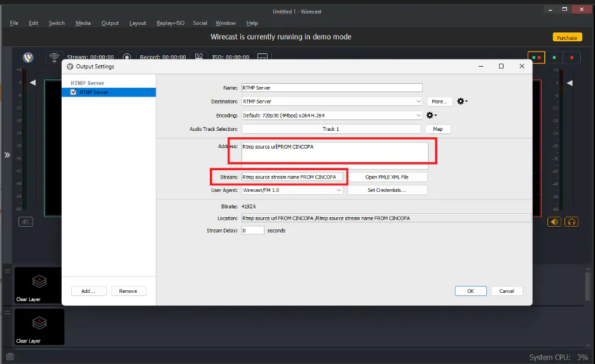Click the Stream name input field
Image resolution: width=595 pixels, height=364 pixels.
(292, 177)
